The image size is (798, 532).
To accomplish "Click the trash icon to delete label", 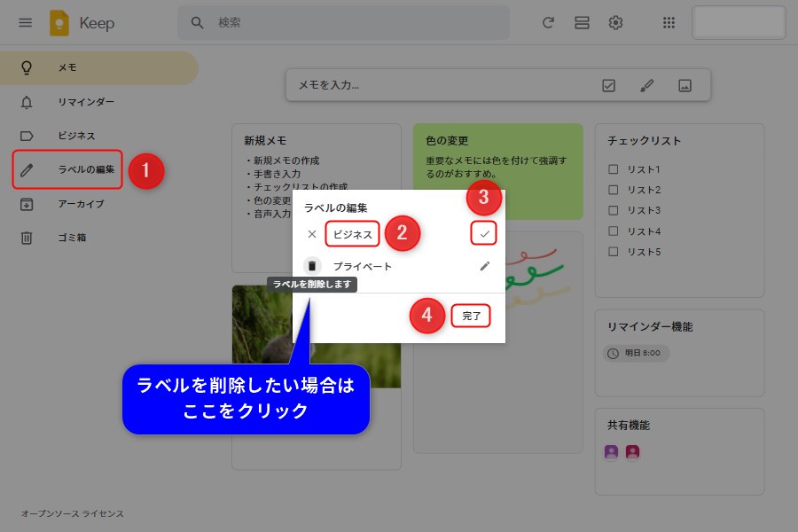I will pos(312,266).
